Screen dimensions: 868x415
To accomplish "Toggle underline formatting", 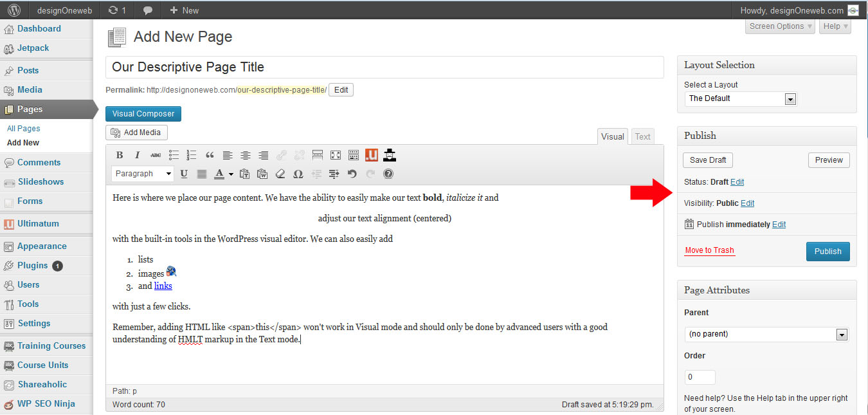I will pos(184,174).
